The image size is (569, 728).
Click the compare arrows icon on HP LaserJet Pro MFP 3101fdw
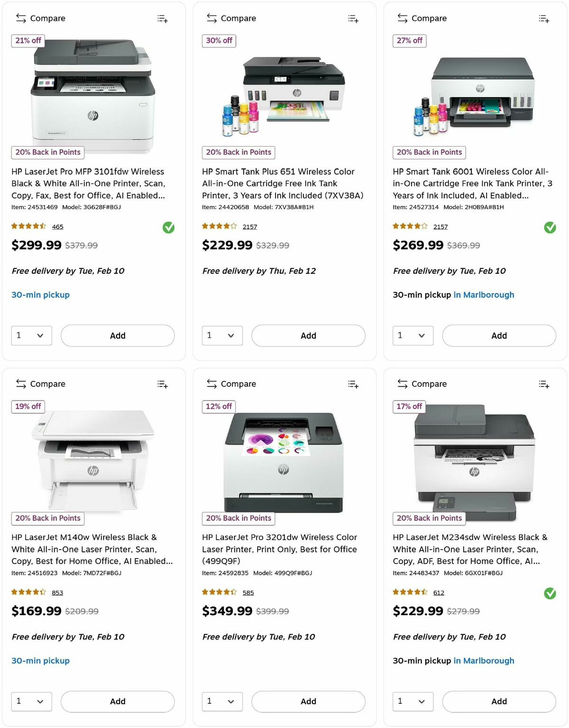21,18
